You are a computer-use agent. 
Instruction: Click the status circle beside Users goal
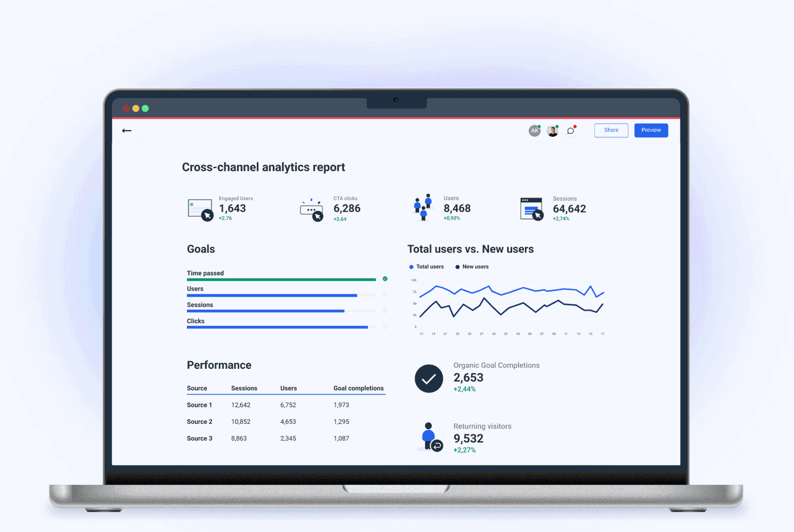[385, 295]
